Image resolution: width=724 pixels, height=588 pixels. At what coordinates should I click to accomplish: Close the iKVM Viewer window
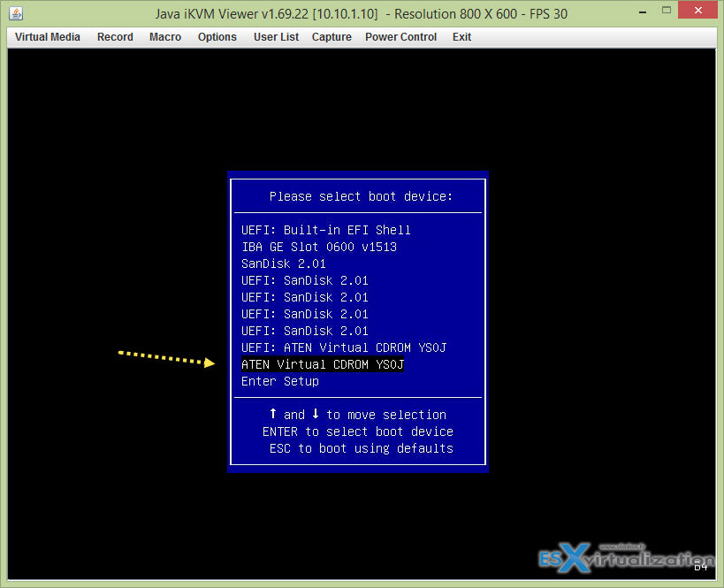click(697, 10)
